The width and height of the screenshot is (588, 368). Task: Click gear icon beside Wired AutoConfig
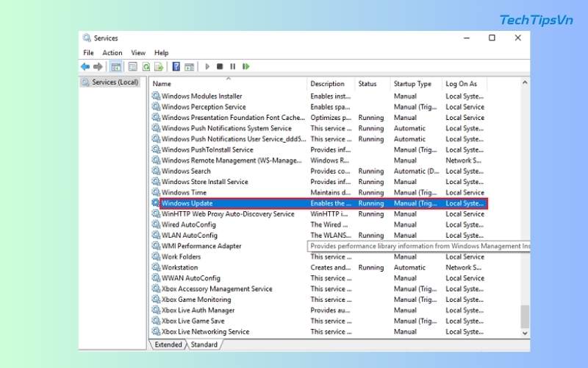[156, 224]
